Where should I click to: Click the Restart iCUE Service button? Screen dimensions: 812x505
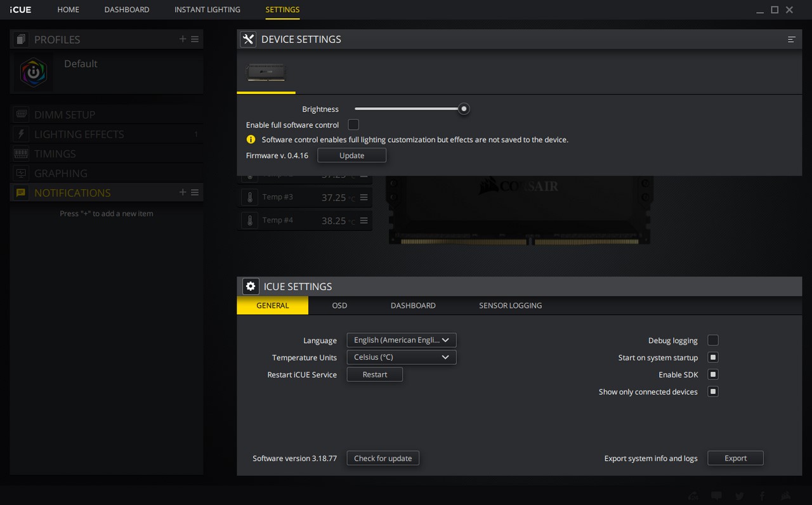[375, 374]
